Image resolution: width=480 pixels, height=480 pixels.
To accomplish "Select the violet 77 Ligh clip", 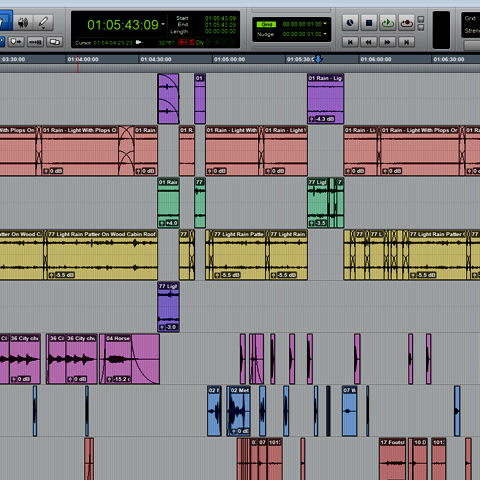I will click(168, 307).
